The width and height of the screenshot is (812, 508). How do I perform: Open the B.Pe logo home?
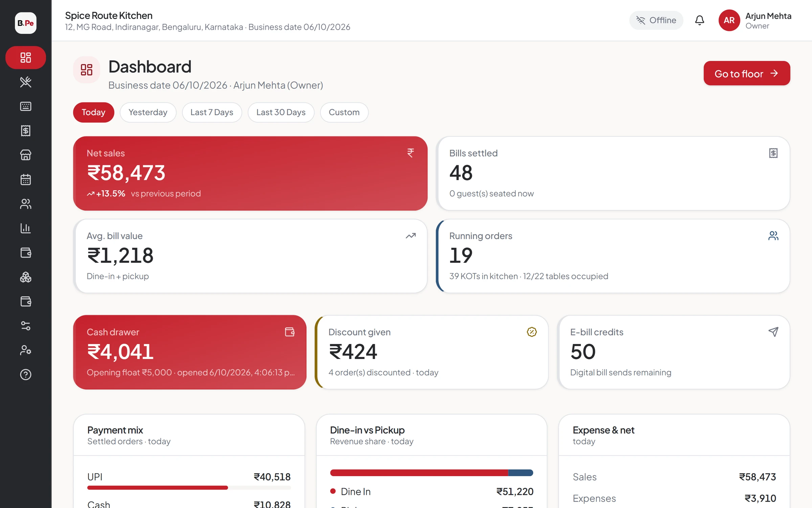pyautogui.click(x=26, y=23)
